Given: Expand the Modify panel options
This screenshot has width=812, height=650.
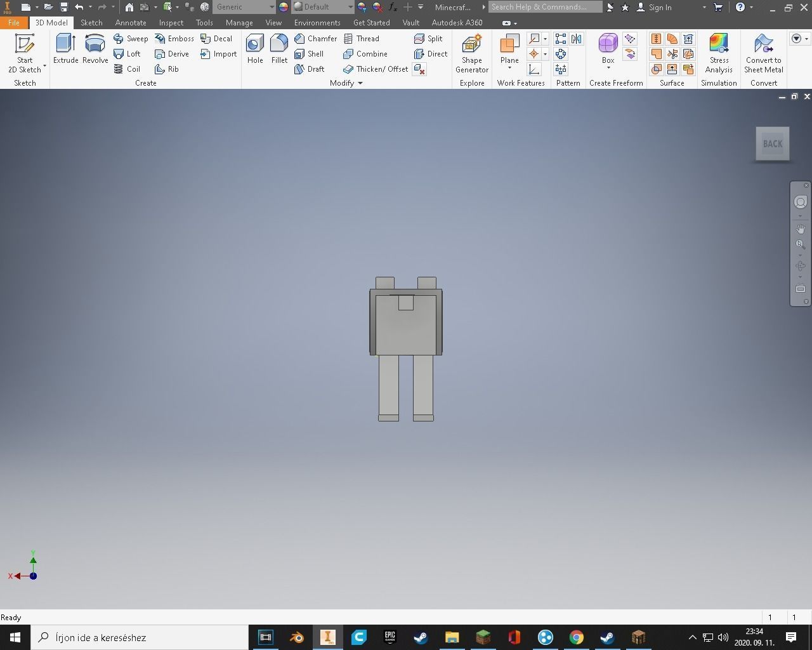Looking at the screenshot, I should click(x=359, y=83).
